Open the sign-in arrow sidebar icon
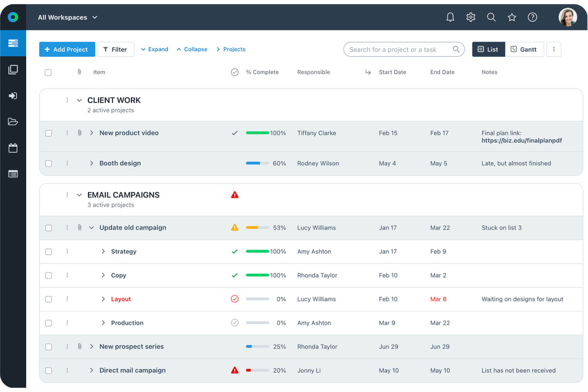Screen dimensions: 588x392 point(13,96)
